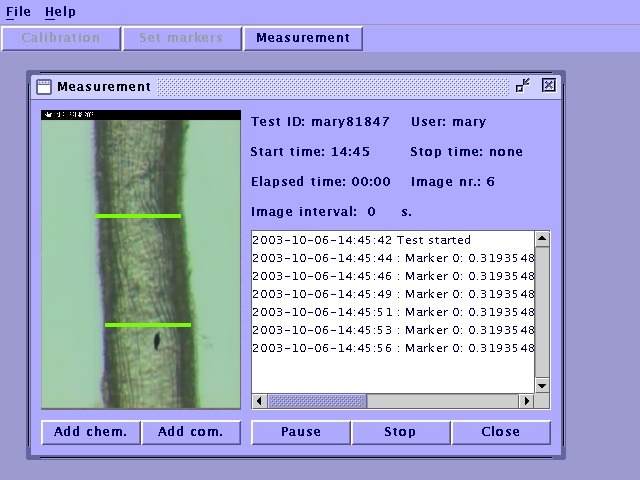Switch to the Measurement tab button
The height and width of the screenshot is (480, 640).
(x=303, y=38)
